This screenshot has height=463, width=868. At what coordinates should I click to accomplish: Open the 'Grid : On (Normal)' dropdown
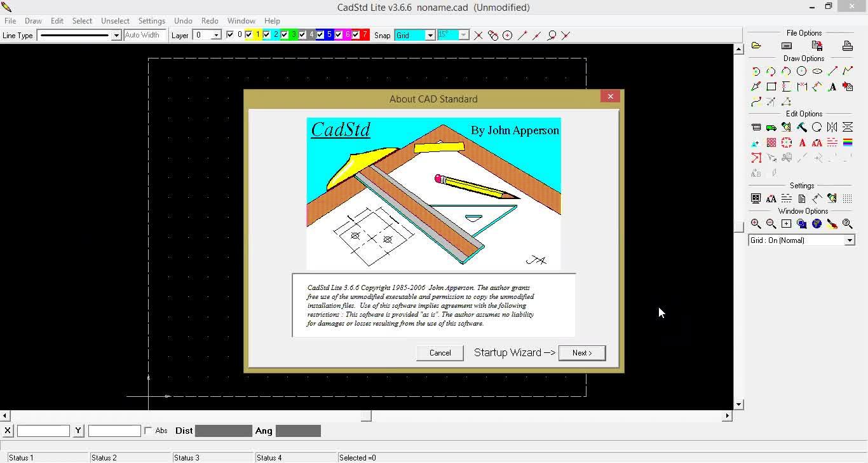(850, 240)
